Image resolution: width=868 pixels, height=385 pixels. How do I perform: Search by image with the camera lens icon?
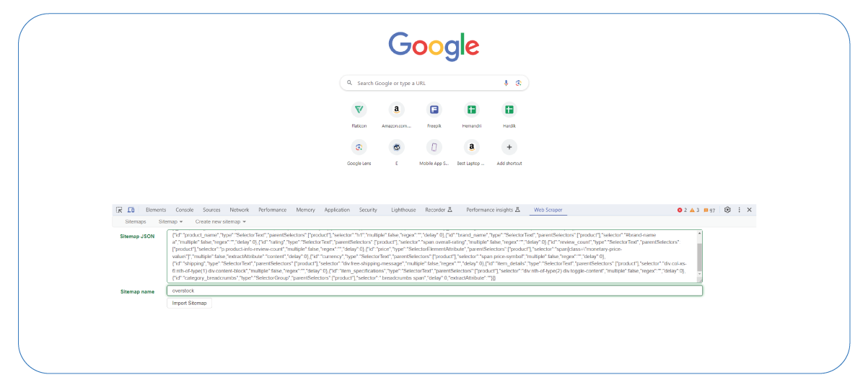point(518,83)
